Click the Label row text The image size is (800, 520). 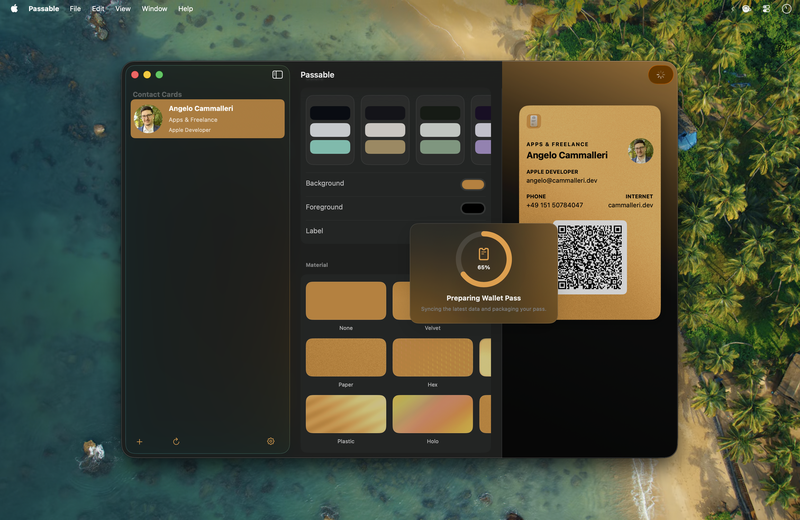coord(314,231)
